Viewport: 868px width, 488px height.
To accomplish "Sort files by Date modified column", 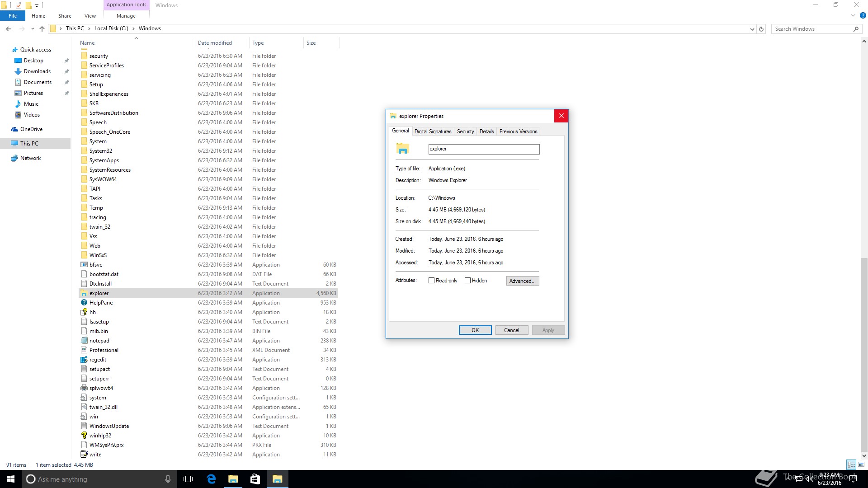I will click(222, 43).
